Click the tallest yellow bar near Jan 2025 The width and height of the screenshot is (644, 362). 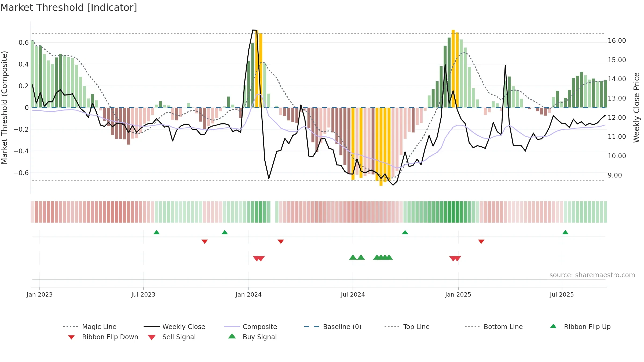click(453, 69)
